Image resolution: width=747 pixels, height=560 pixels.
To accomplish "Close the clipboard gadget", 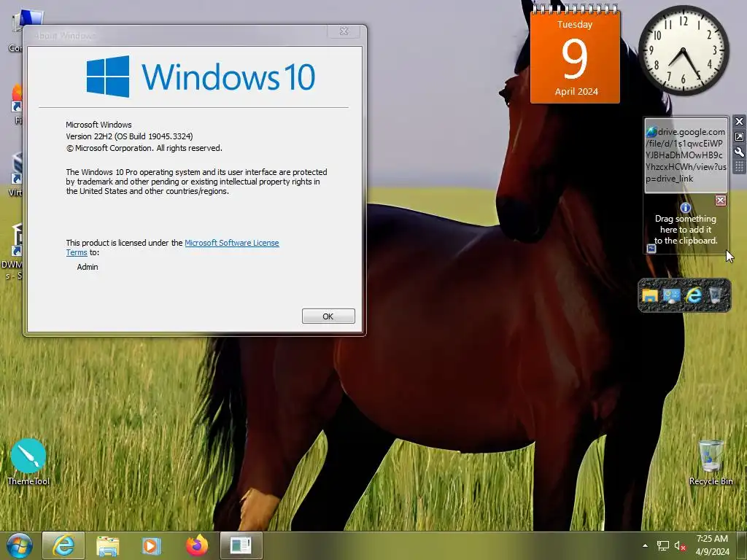I will click(x=739, y=122).
